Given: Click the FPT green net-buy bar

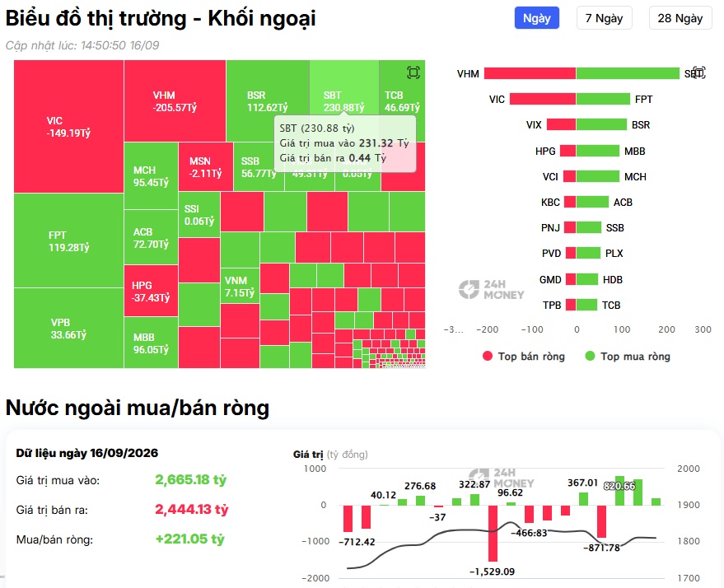Looking at the screenshot, I should 603,99.
